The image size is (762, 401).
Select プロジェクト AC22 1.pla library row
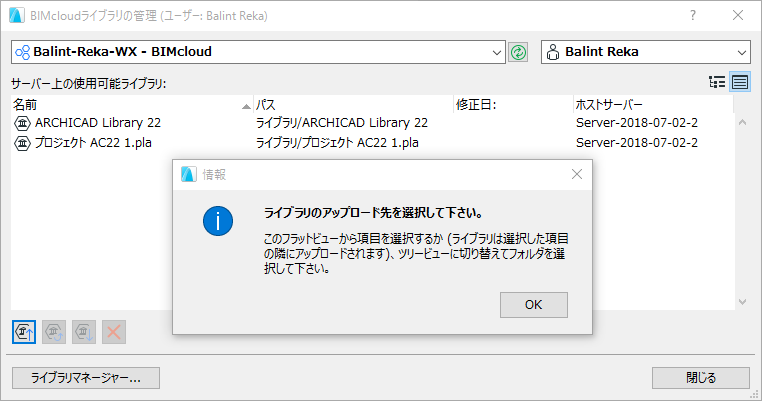[x=372, y=143]
